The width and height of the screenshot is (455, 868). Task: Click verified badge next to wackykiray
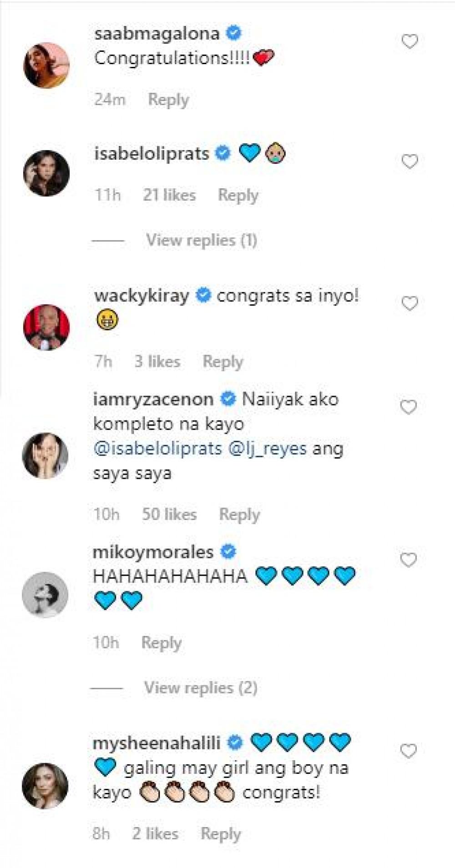(x=203, y=296)
